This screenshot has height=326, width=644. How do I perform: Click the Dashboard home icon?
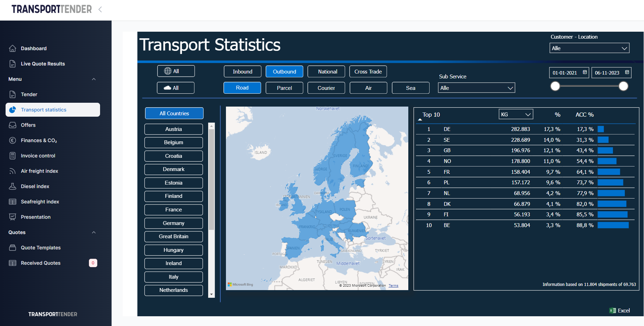tap(13, 48)
